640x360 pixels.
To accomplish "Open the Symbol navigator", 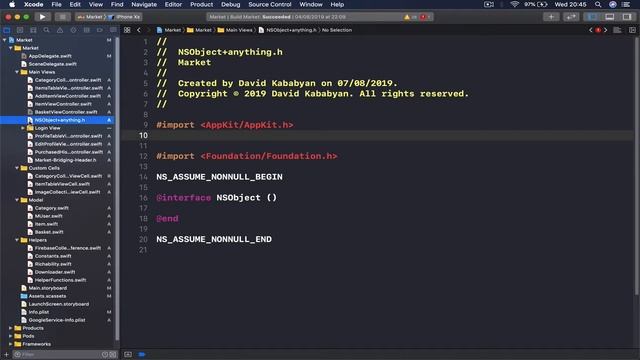I will point(33,30).
